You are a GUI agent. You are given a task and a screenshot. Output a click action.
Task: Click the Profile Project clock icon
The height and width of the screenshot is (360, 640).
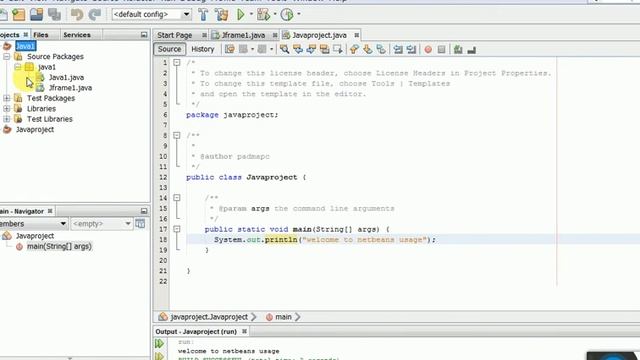287,15
